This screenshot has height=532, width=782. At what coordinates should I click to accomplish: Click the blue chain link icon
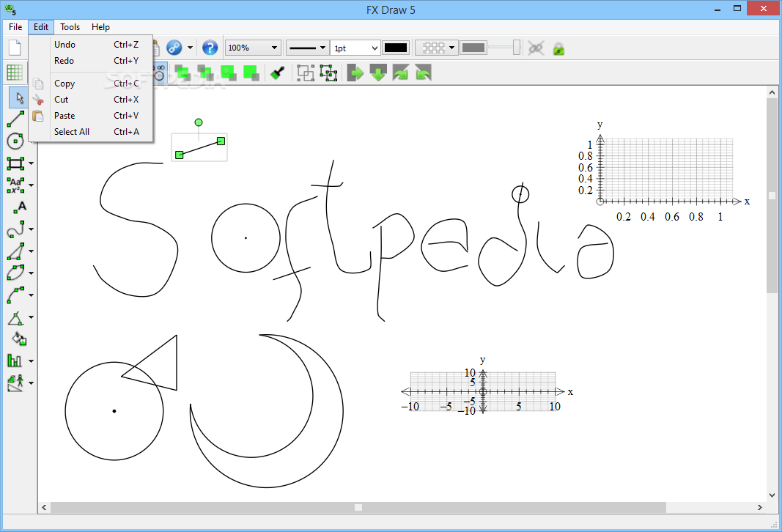pos(174,48)
